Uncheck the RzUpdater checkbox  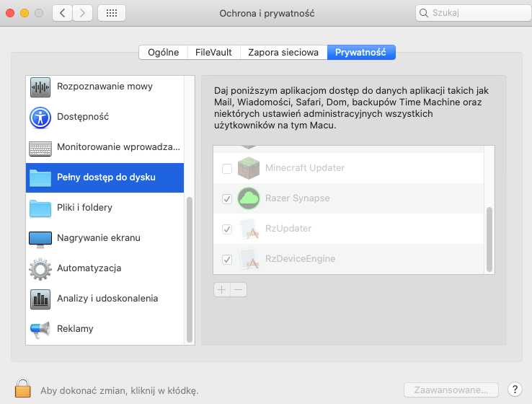pyautogui.click(x=226, y=229)
